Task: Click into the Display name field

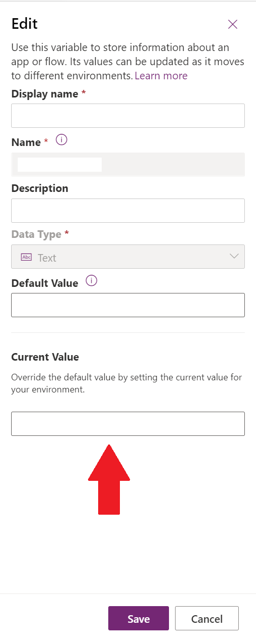Action: click(x=128, y=116)
